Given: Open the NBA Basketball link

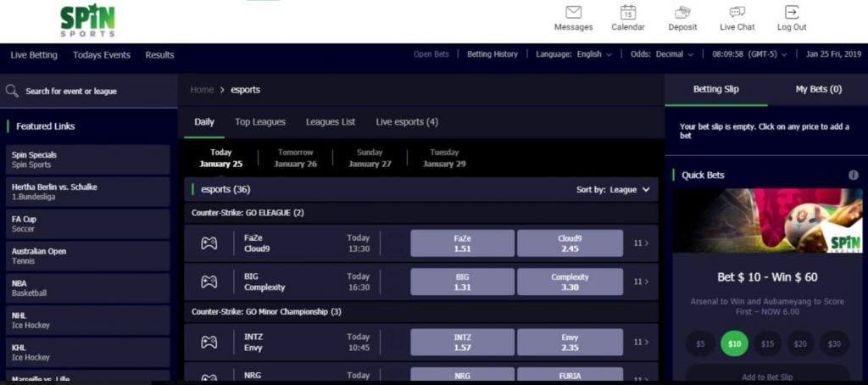Looking at the screenshot, I should point(88,288).
